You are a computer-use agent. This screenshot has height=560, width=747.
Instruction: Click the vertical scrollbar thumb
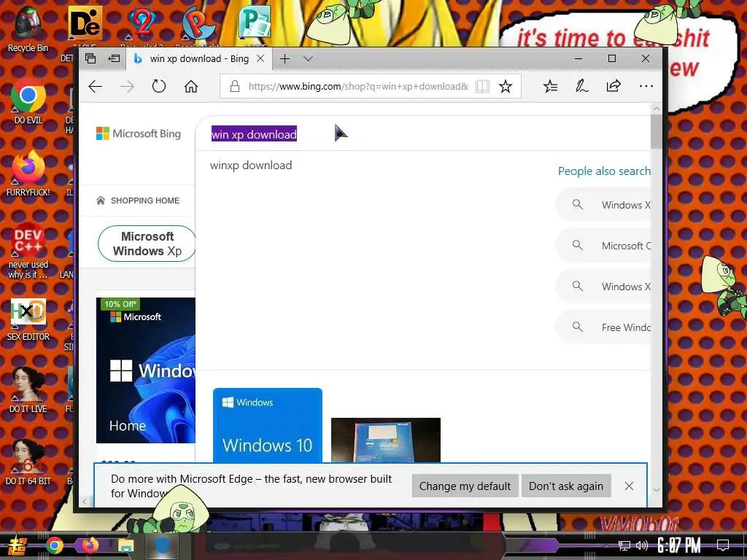[656, 132]
